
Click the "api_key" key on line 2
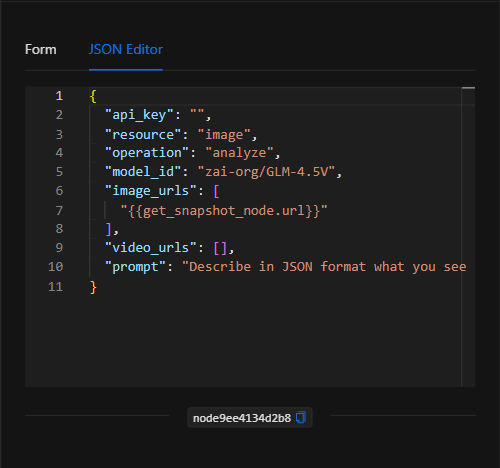coord(139,115)
